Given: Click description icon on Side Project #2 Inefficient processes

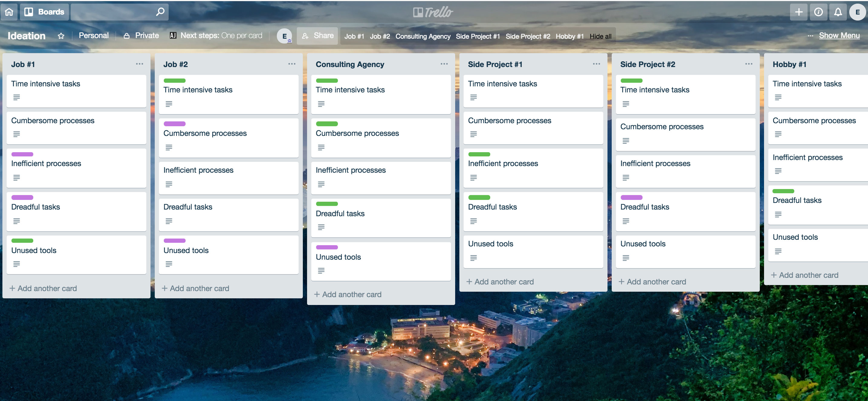Looking at the screenshot, I should (x=626, y=178).
